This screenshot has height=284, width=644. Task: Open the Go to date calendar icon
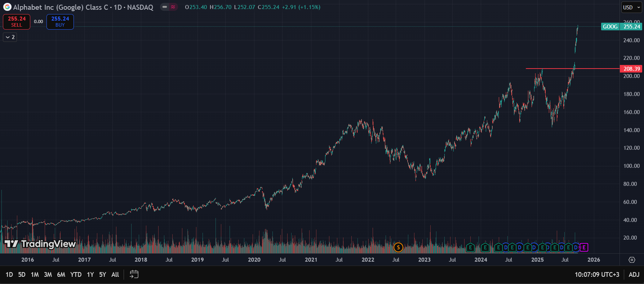pyautogui.click(x=134, y=275)
